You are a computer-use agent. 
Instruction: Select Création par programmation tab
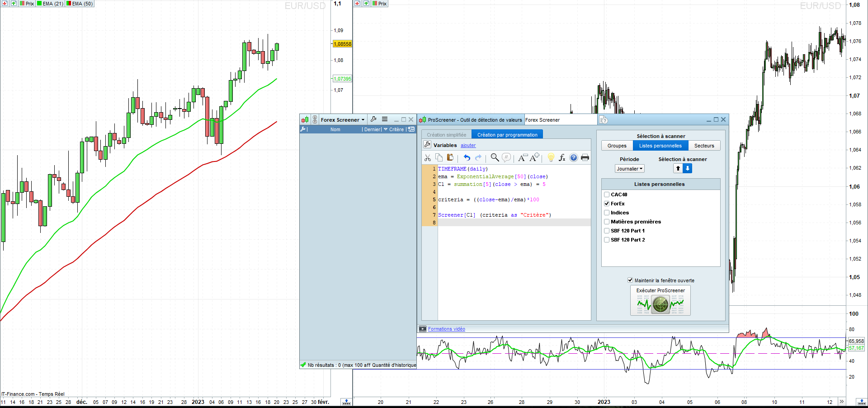click(x=507, y=135)
